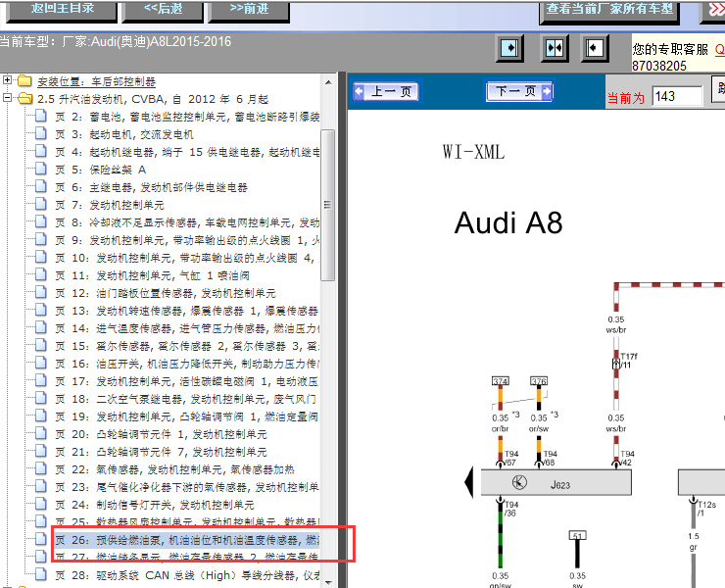This screenshot has width=725, height=588.
Task: Open the 安装位置: 车后部控制器 folder link
Action: (97, 82)
